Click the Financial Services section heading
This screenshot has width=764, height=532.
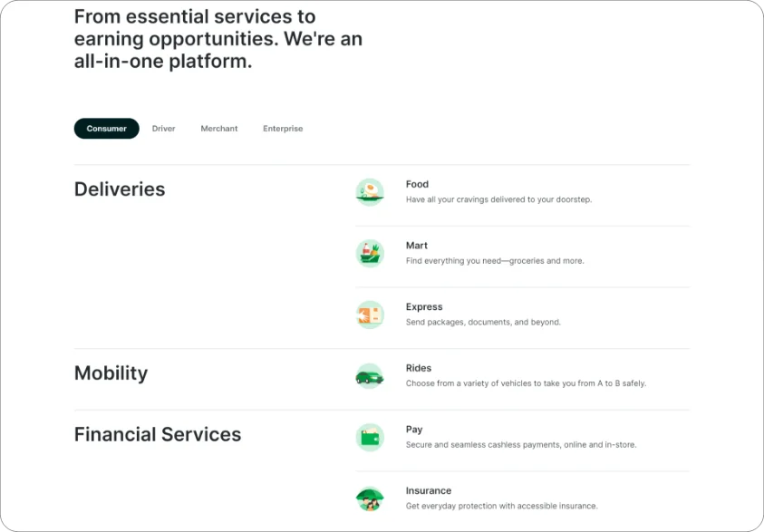(x=158, y=434)
